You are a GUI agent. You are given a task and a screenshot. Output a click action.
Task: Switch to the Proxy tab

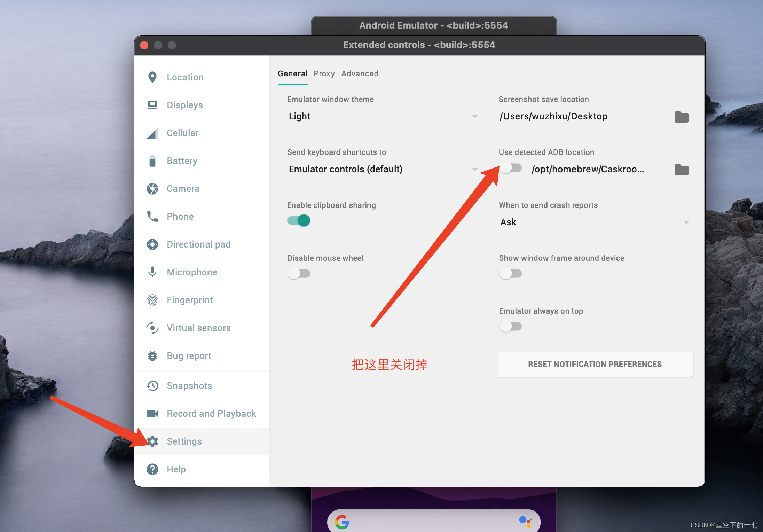click(x=324, y=73)
